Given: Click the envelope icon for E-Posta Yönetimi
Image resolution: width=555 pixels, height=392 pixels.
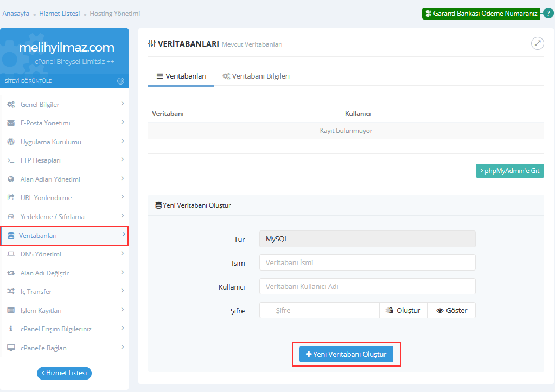Looking at the screenshot, I should click(x=11, y=123).
